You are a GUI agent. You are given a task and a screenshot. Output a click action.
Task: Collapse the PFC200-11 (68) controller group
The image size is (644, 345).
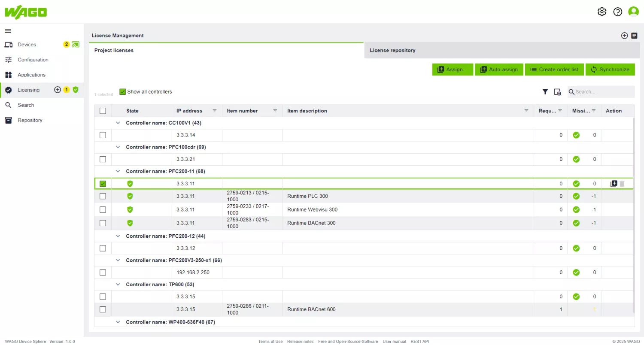(x=118, y=171)
